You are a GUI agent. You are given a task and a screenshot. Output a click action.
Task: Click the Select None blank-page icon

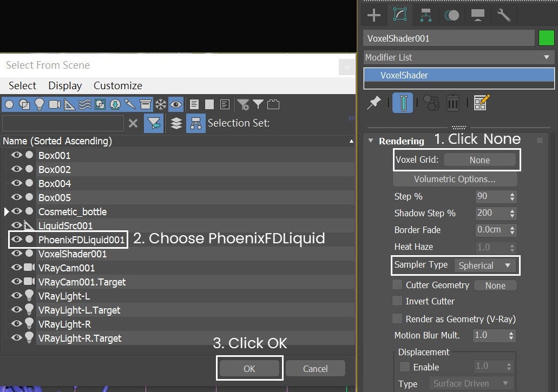(x=209, y=104)
